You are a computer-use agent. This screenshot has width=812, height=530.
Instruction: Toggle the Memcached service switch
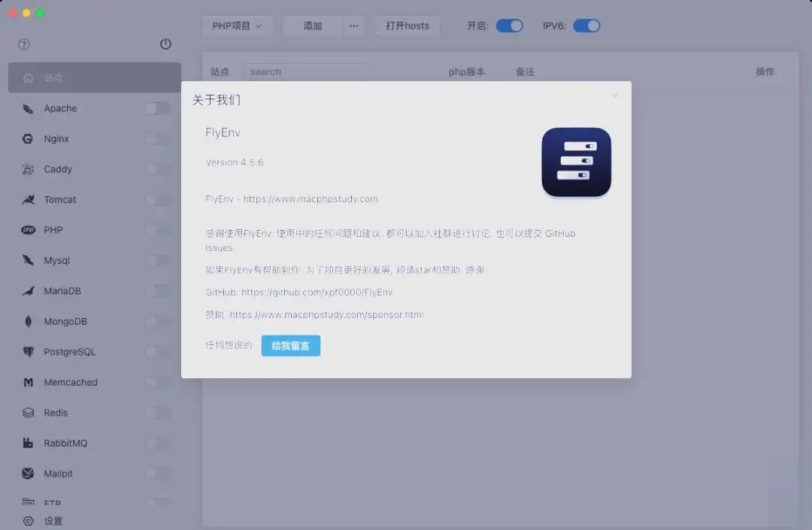coord(158,383)
